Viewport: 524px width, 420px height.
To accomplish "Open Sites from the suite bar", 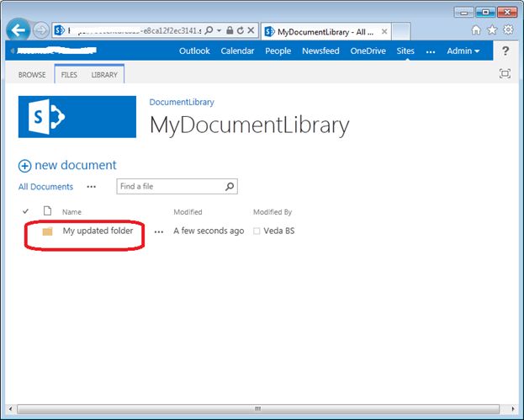I will coord(405,51).
